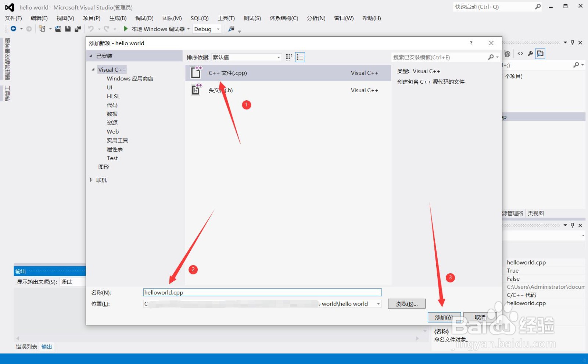
Task: Pin the Solution Explorer panel
Action: (573, 43)
